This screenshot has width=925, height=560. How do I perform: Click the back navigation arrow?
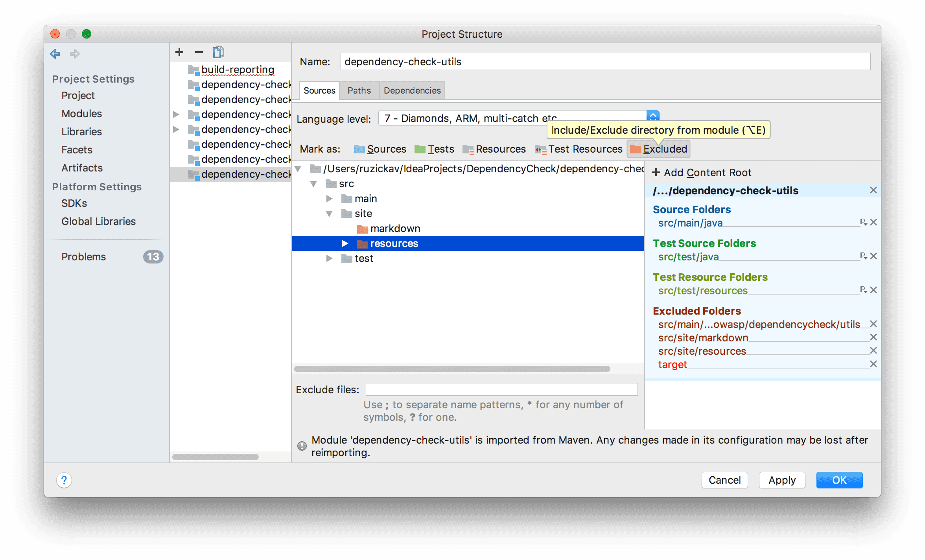tap(55, 53)
